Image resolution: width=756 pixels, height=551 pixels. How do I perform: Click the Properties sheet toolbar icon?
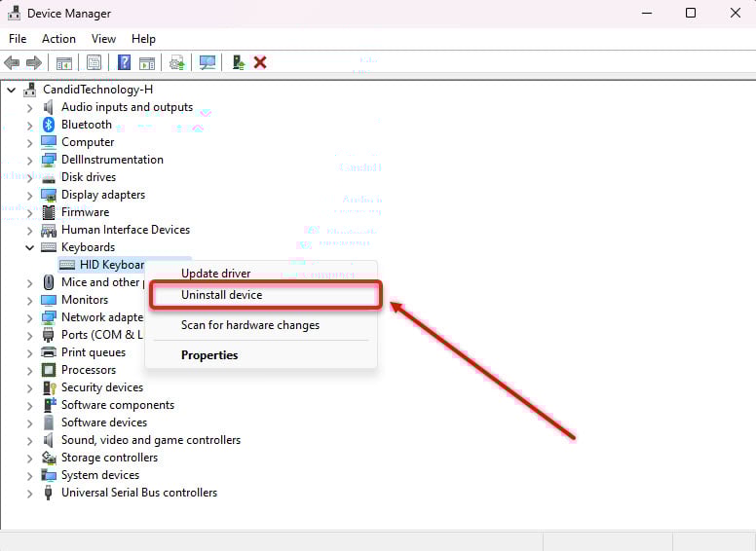94,62
